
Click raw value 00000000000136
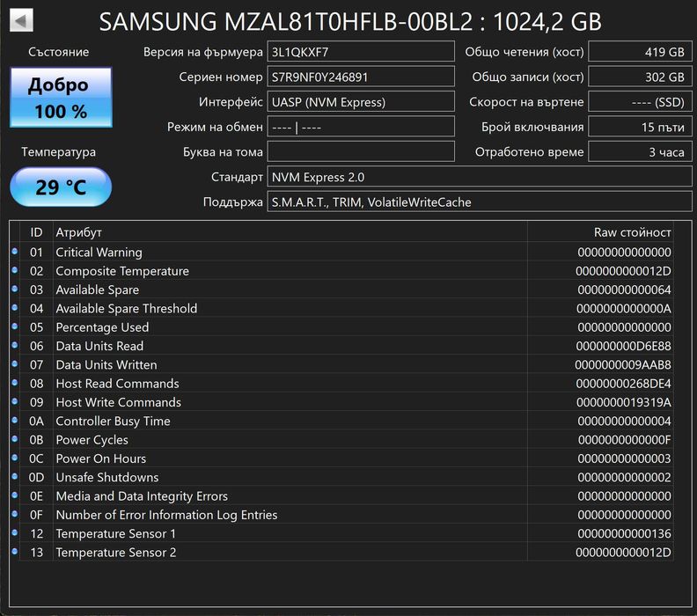[624, 534]
